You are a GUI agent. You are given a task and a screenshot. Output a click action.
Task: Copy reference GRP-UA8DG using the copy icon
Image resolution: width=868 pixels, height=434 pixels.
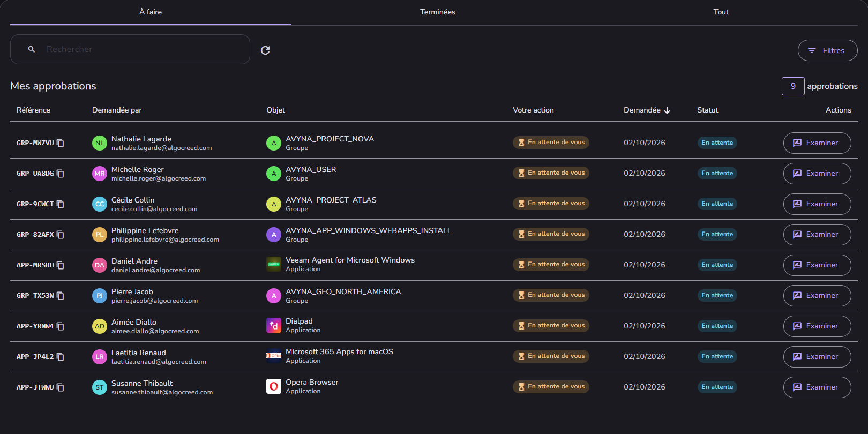pos(61,174)
